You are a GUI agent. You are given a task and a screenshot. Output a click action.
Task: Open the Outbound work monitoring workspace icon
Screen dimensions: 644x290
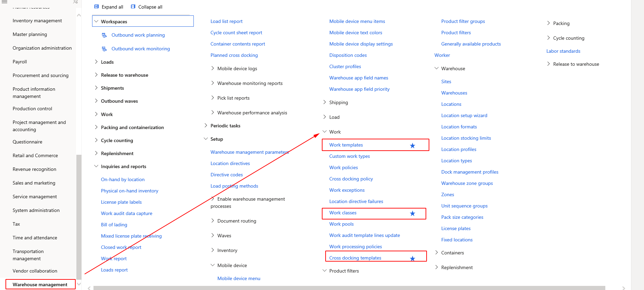coord(104,49)
